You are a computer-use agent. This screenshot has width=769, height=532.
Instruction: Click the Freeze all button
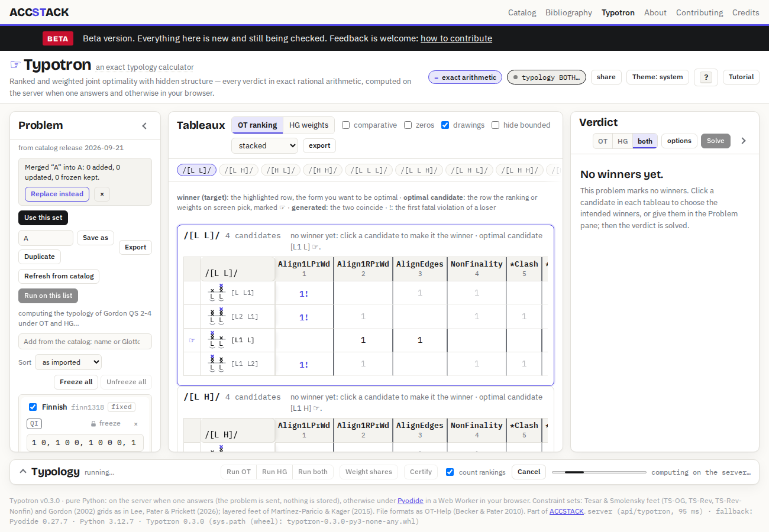pos(76,382)
